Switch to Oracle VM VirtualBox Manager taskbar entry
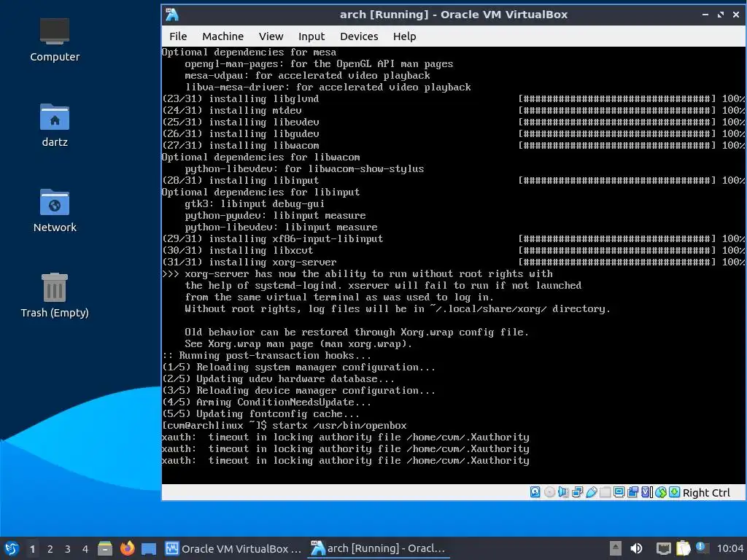This screenshot has width=747, height=560. (233, 548)
